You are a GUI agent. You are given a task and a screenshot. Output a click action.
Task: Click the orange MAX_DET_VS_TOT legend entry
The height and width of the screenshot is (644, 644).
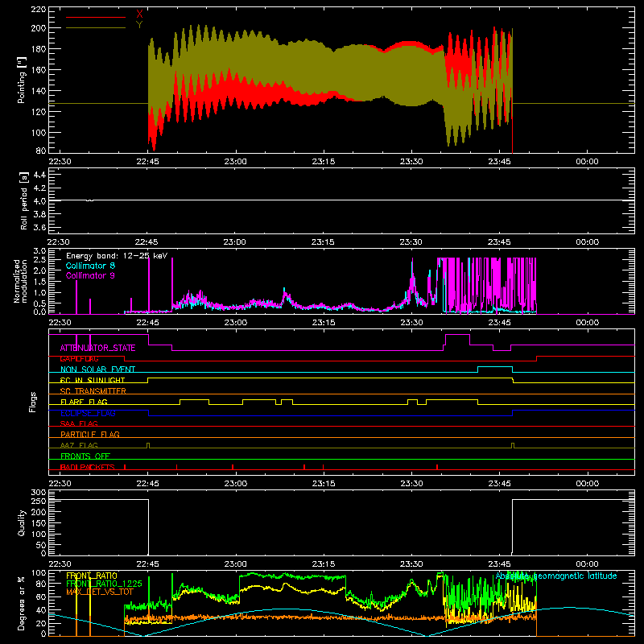point(100,592)
